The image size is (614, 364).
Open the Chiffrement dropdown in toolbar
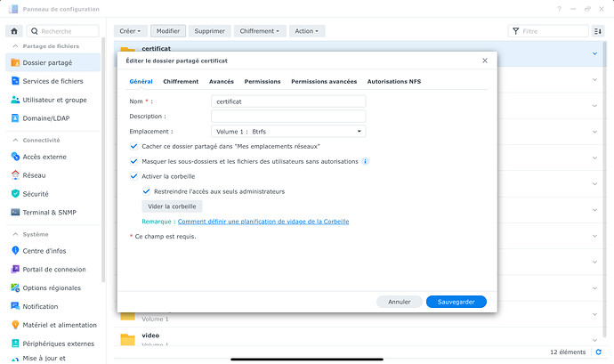[x=260, y=30]
